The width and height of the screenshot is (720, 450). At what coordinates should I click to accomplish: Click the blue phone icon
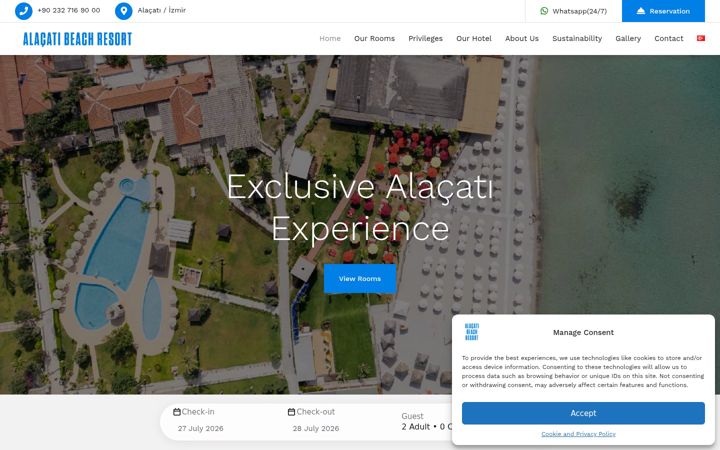pyautogui.click(x=23, y=11)
